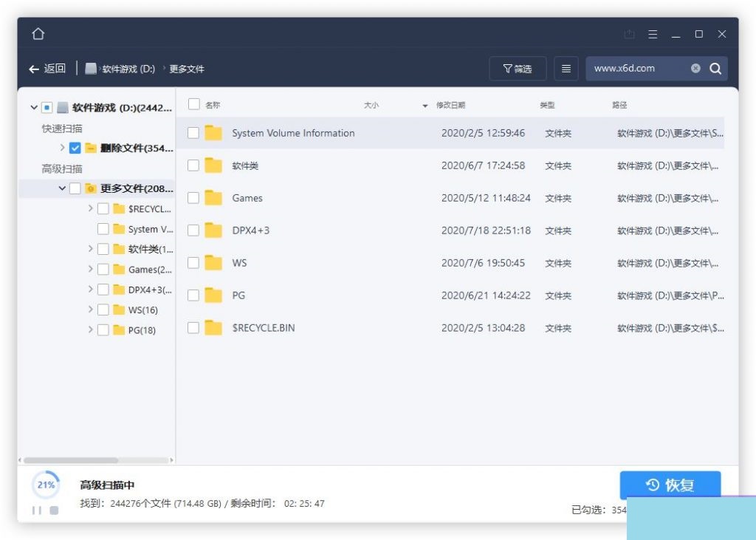
Task: Enable the checkbox for folder WS
Action: (x=195, y=263)
